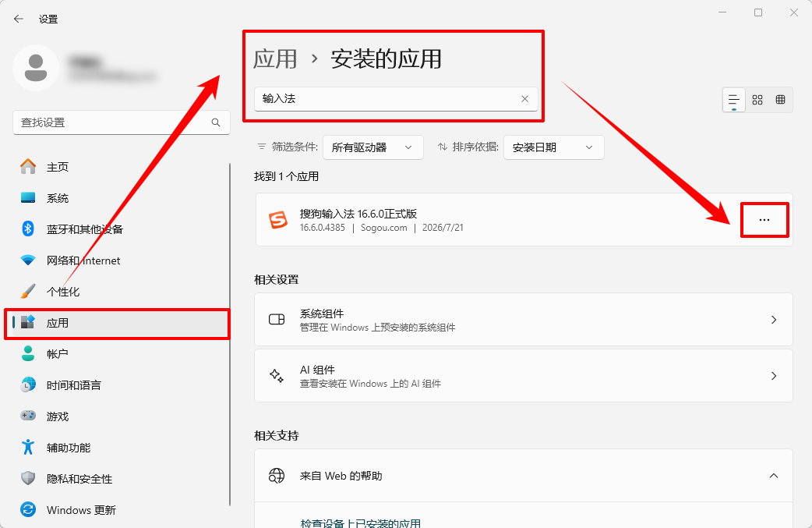Minimize the 设置 window
The image size is (812, 528).
coord(722,12)
